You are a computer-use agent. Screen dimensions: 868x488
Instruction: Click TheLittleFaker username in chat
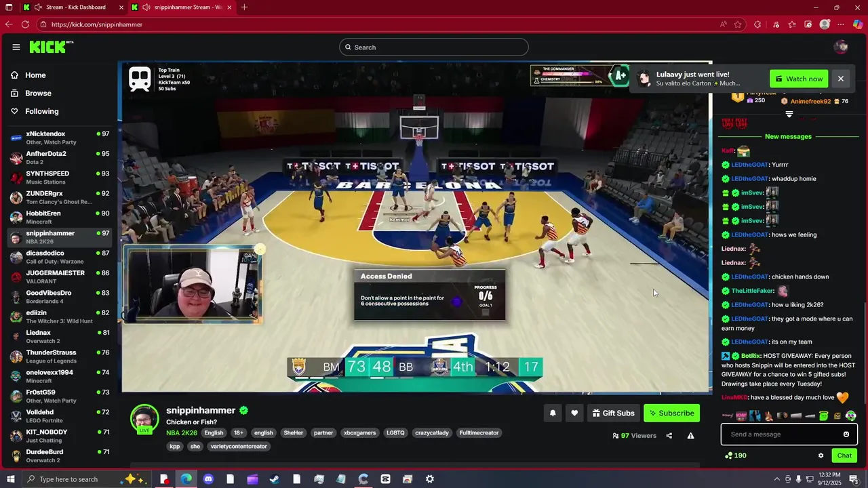coord(753,291)
